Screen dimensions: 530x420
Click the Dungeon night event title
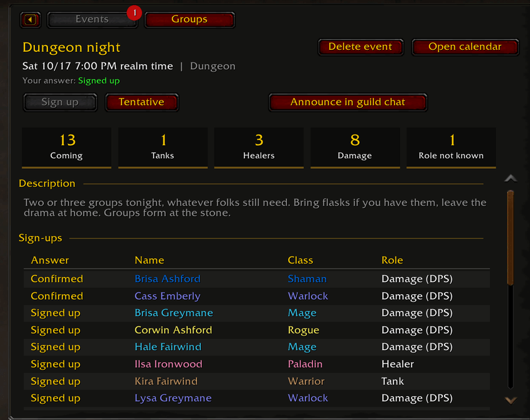point(71,47)
